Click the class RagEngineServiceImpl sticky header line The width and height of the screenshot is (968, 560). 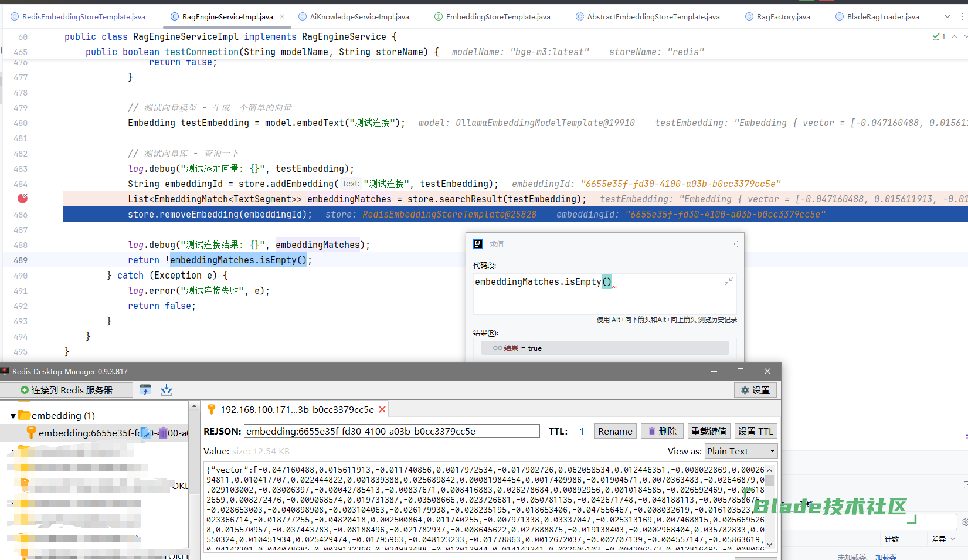click(230, 36)
